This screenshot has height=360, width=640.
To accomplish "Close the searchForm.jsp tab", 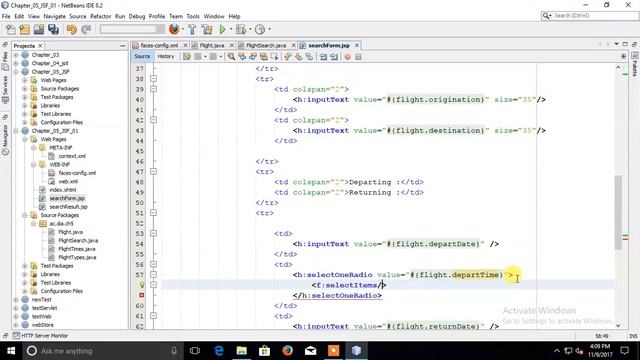I will pos(357,45).
